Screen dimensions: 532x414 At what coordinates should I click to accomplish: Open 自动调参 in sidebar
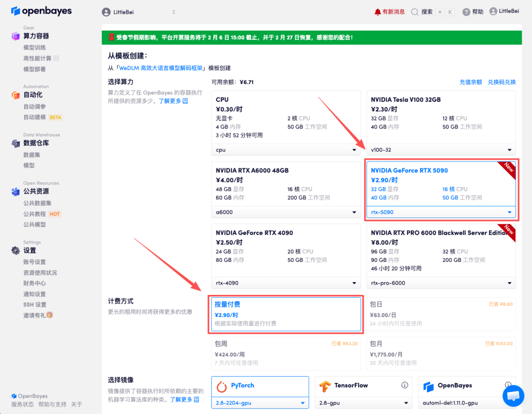click(x=34, y=106)
